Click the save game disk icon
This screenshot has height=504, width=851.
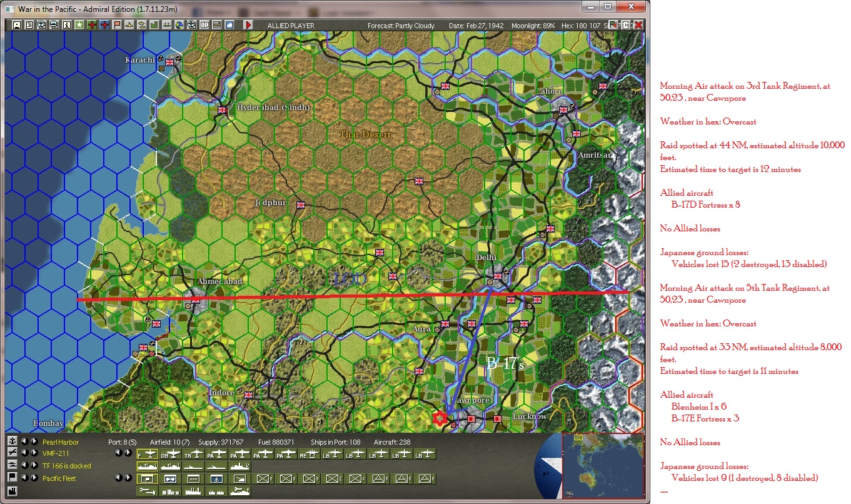[17, 25]
